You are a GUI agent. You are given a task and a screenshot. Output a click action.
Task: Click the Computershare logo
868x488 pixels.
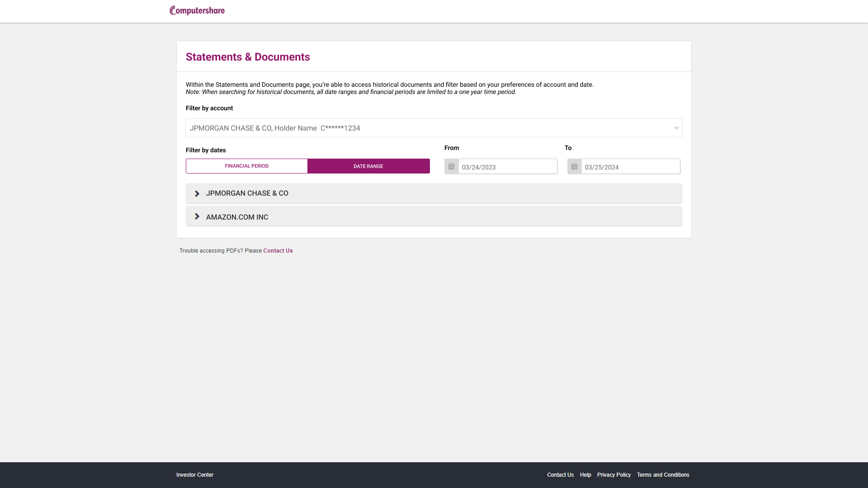pyautogui.click(x=197, y=10)
